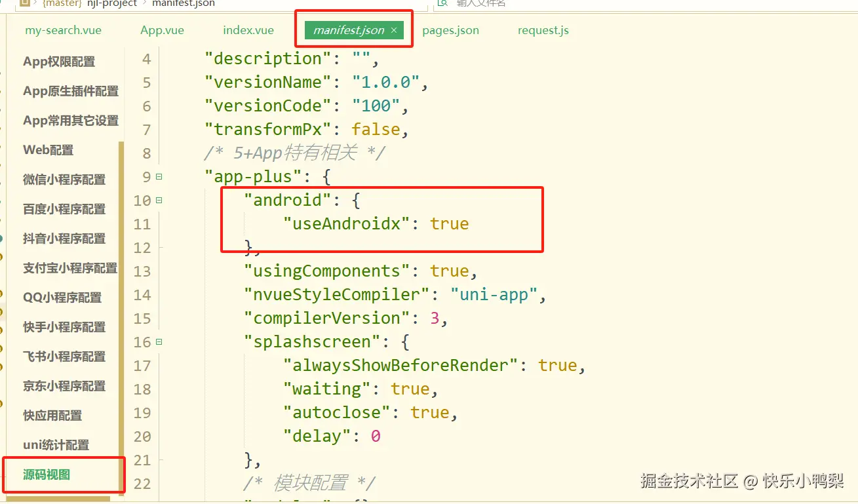Open 百度小程序配置 section
This screenshot has width=858, height=504.
pos(64,209)
